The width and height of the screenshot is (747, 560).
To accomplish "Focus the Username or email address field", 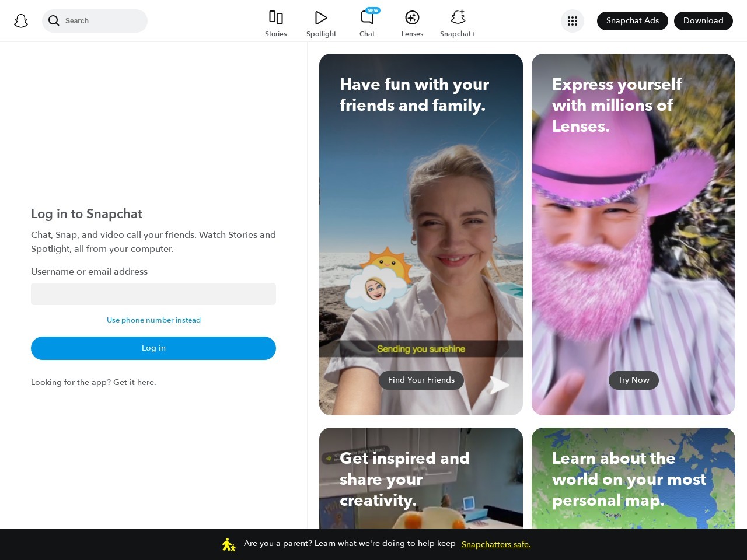I will click(x=153, y=294).
